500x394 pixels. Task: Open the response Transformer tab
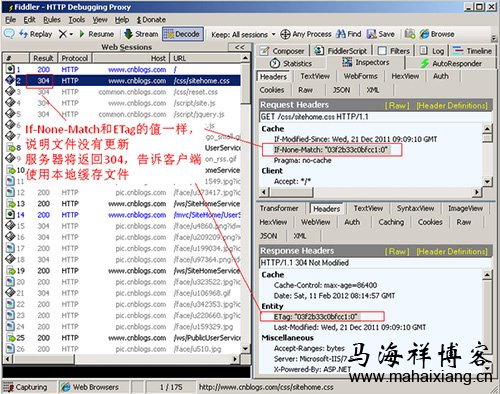pyautogui.click(x=279, y=208)
